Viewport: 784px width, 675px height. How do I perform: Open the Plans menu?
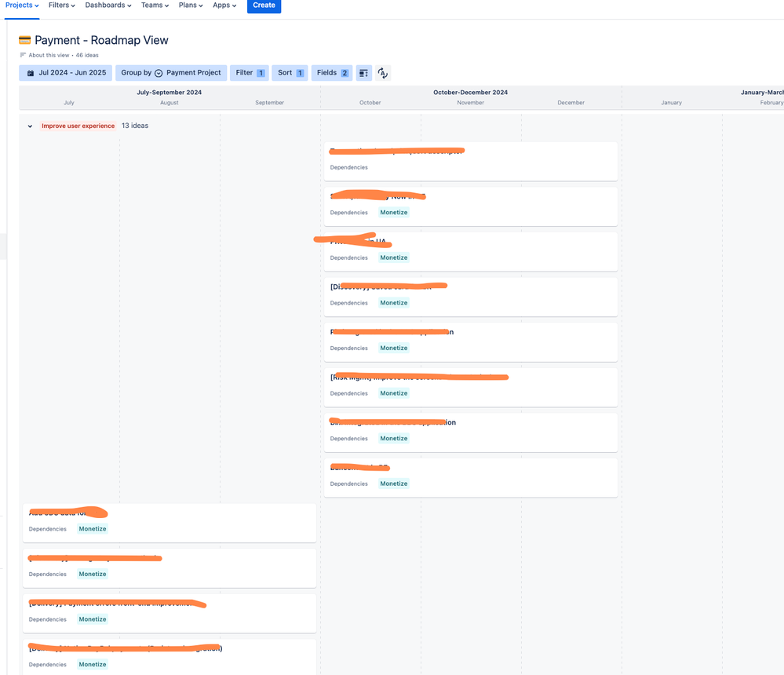click(191, 5)
